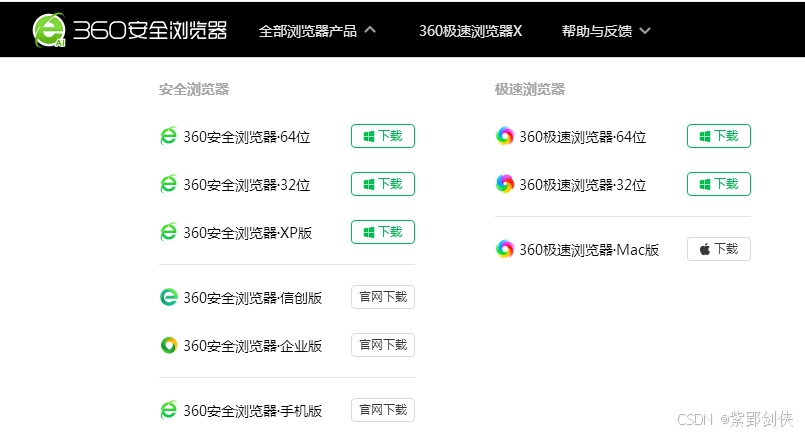805x435 pixels.
Task: Open the 360安全浏览器 brand title text
Action: click(150, 31)
